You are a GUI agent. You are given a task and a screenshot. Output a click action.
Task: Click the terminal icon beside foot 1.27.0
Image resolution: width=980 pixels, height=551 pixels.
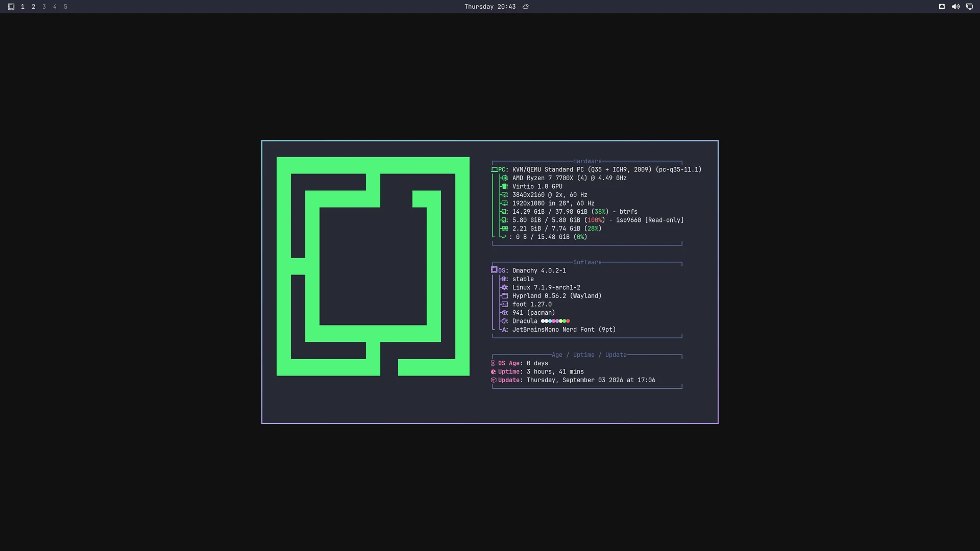[504, 304]
